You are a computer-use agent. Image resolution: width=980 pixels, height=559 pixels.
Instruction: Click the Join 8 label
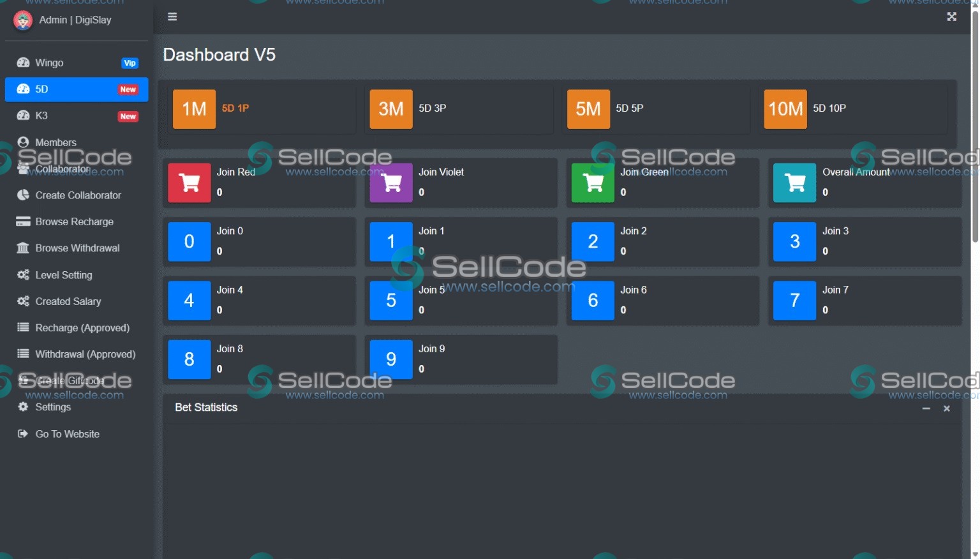[x=230, y=348]
